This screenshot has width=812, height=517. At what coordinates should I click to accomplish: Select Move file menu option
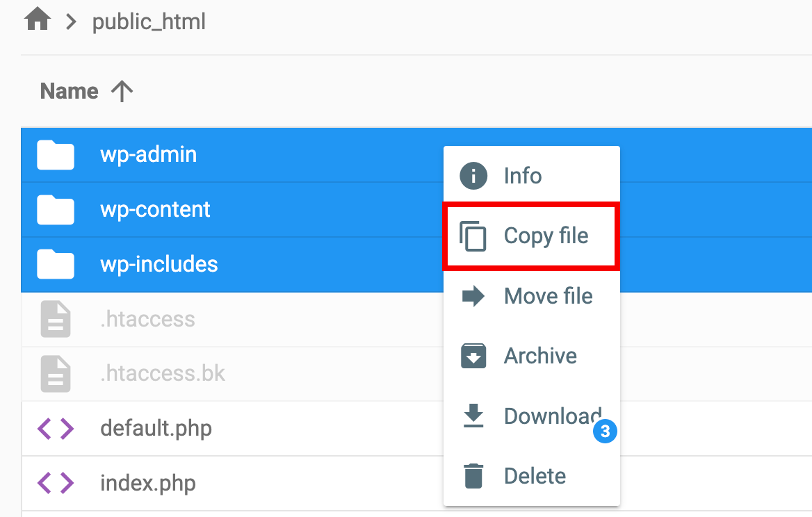(x=548, y=296)
